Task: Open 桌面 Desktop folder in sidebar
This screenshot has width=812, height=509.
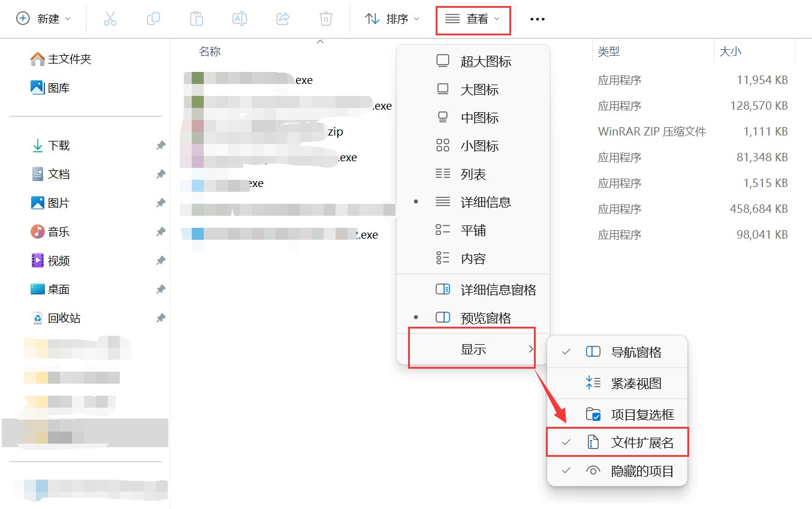Action: pos(50,289)
